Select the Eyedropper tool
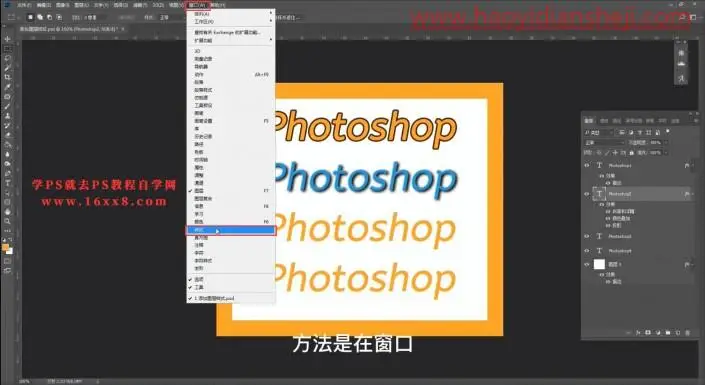The height and width of the screenshot is (385, 705). point(8,87)
